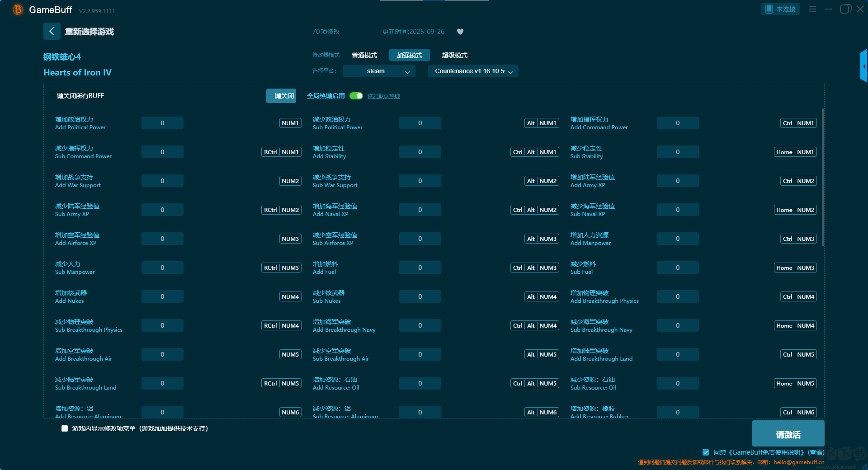Expand the blue side panel arrow tab
Screen dimensions: 868x470
tap(863, 66)
